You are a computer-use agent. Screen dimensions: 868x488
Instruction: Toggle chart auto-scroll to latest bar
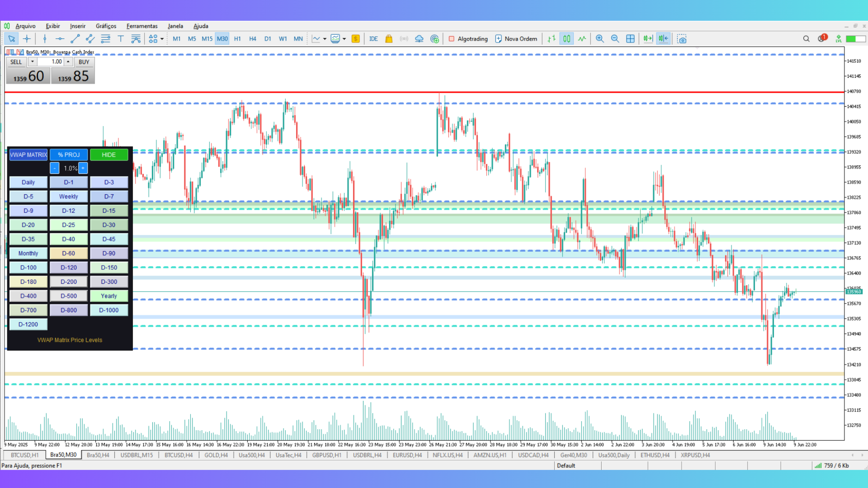point(648,39)
